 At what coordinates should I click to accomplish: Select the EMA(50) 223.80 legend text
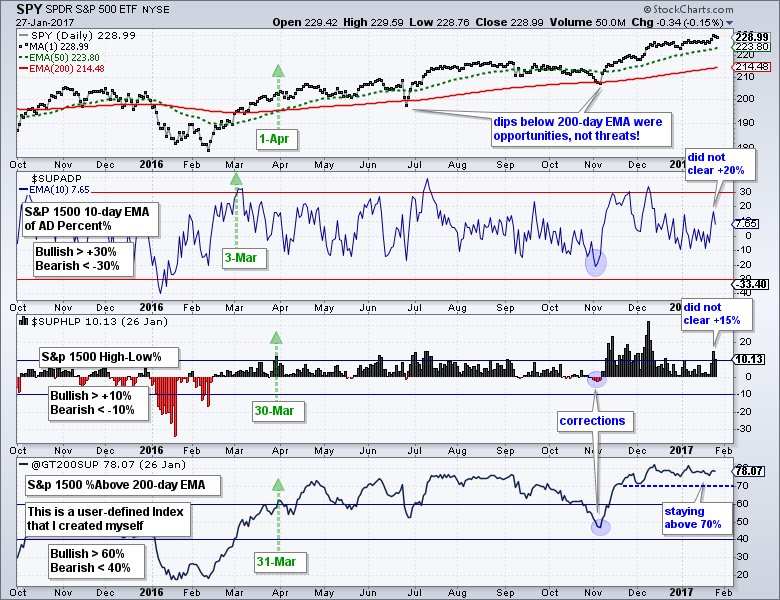(64, 58)
